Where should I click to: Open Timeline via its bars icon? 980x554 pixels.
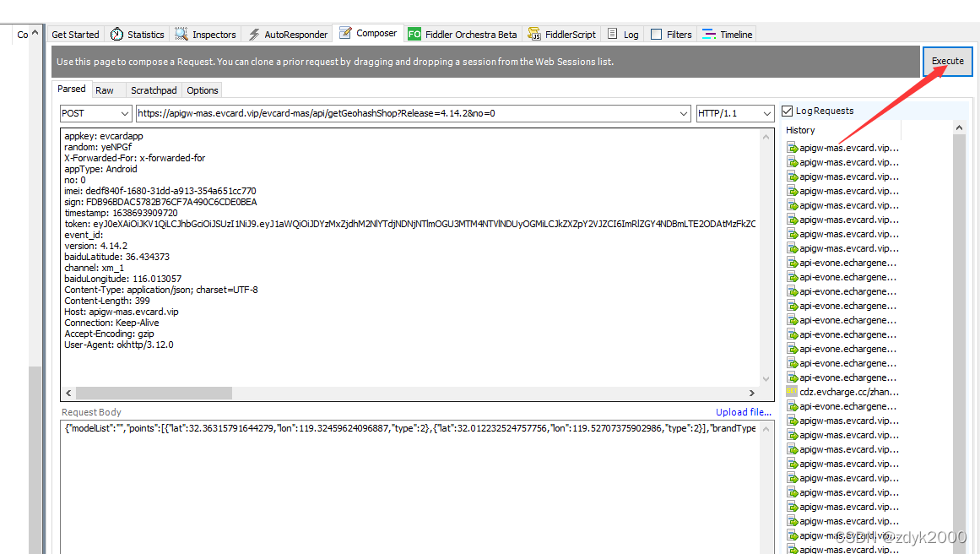coord(709,35)
